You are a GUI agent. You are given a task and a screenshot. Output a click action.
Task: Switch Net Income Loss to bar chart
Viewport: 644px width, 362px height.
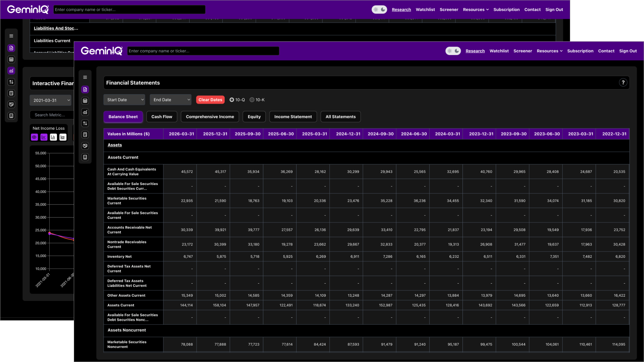53,137
